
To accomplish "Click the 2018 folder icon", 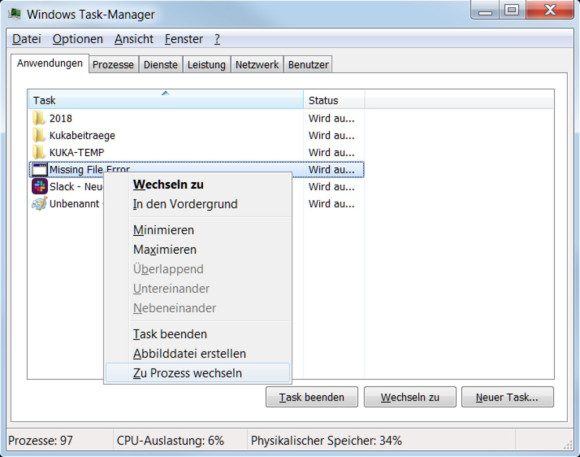I will (x=39, y=118).
